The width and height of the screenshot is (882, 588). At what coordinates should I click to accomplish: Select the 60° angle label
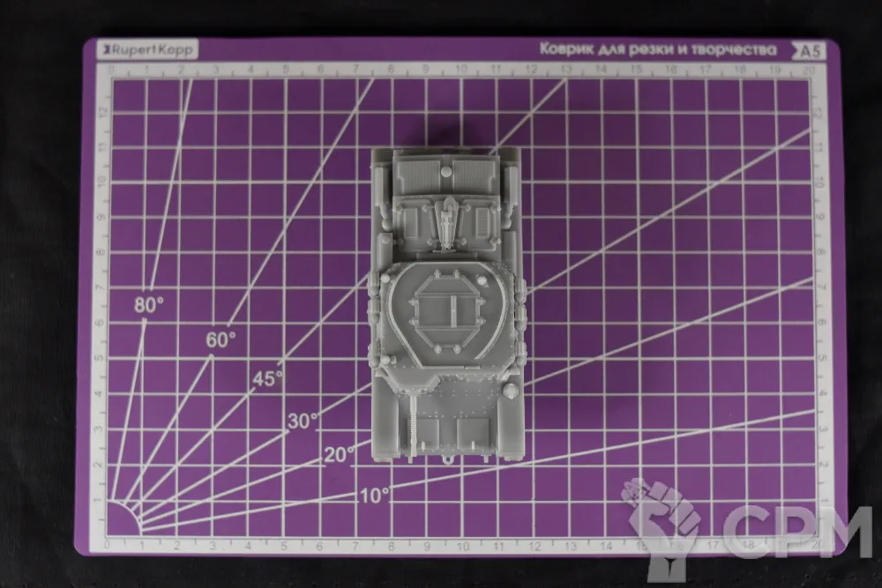click(x=221, y=339)
